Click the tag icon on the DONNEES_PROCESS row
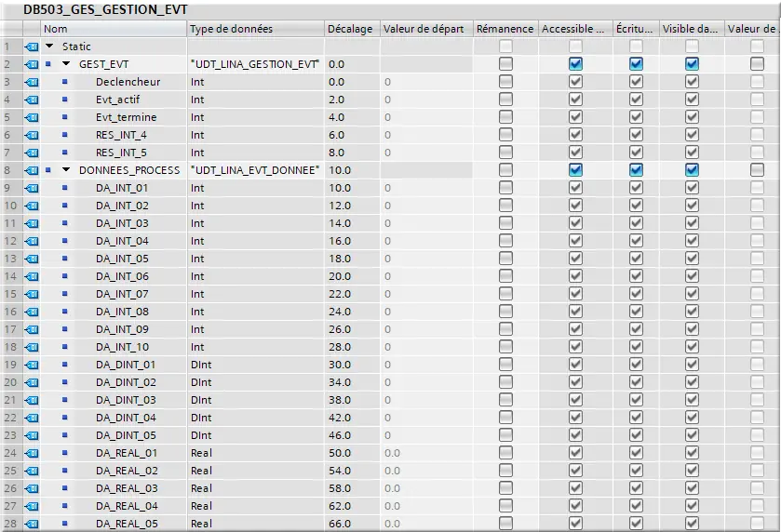Viewport: 781px width, 532px height. (x=32, y=170)
